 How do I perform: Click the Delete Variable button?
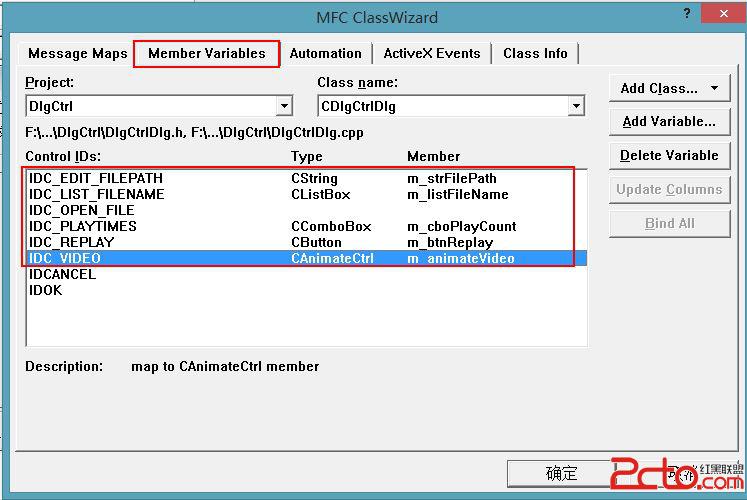tap(669, 156)
